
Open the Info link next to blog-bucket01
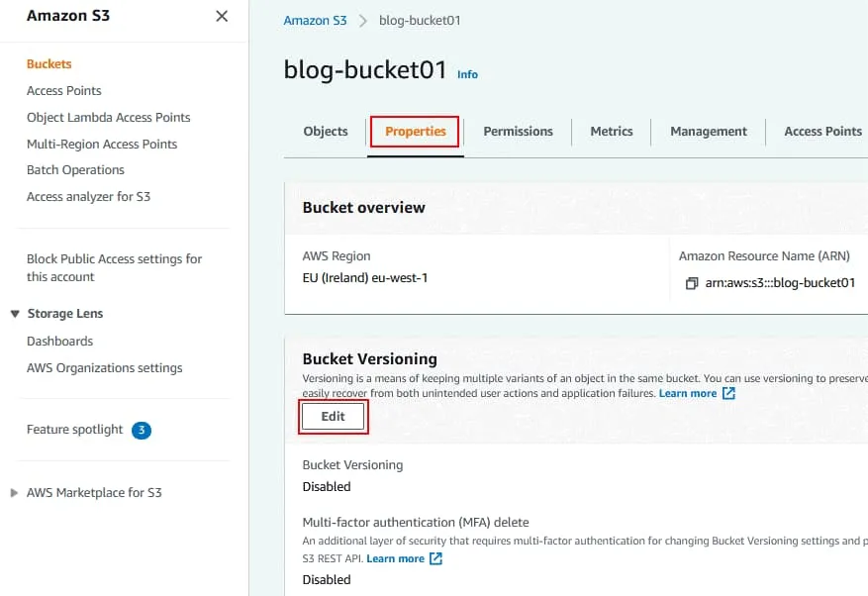[467, 74]
